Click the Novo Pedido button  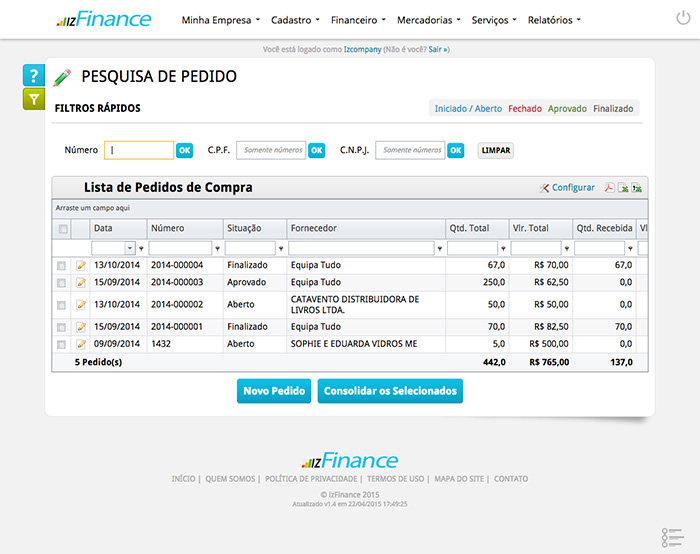[x=273, y=391]
